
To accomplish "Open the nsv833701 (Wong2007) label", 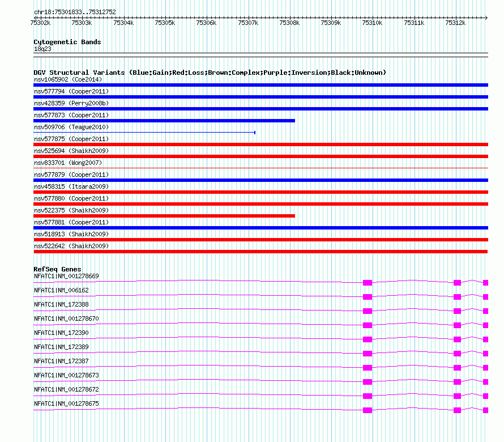I will click(x=68, y=163).
